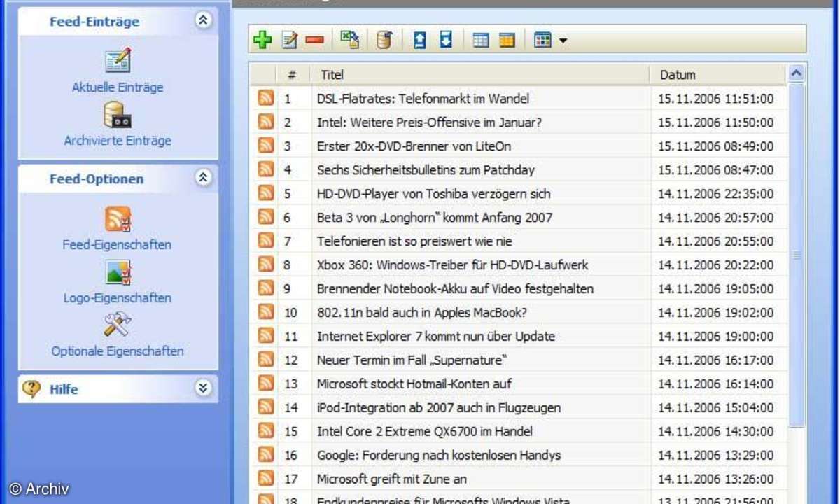This screenshot has height=504, width=840.
Task: Click the Optionale Eigenschaften link
Action: [118, 351]
